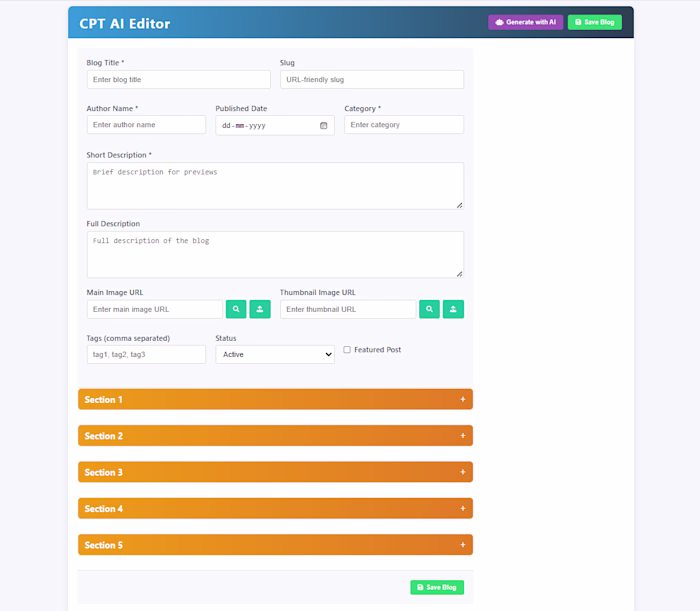The image size is (700, 611).
Task: Expand Section 1 panel
Action: [x=275, y=399]
